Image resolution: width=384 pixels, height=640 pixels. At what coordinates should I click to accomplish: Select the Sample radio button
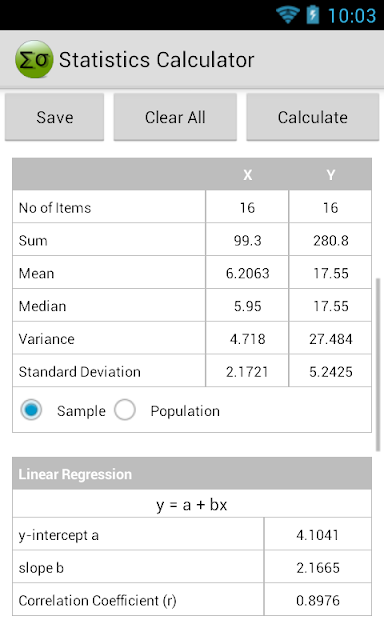point(31,410)
